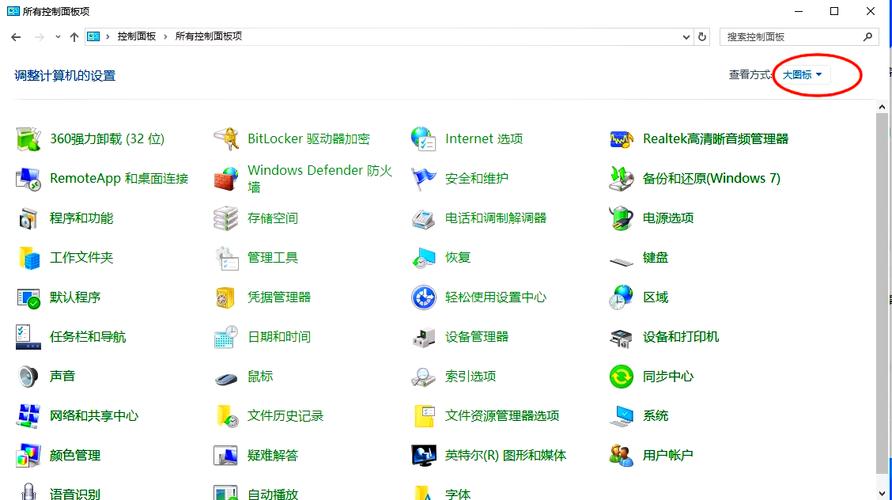Open the 恢复 icon

(423, 258)
